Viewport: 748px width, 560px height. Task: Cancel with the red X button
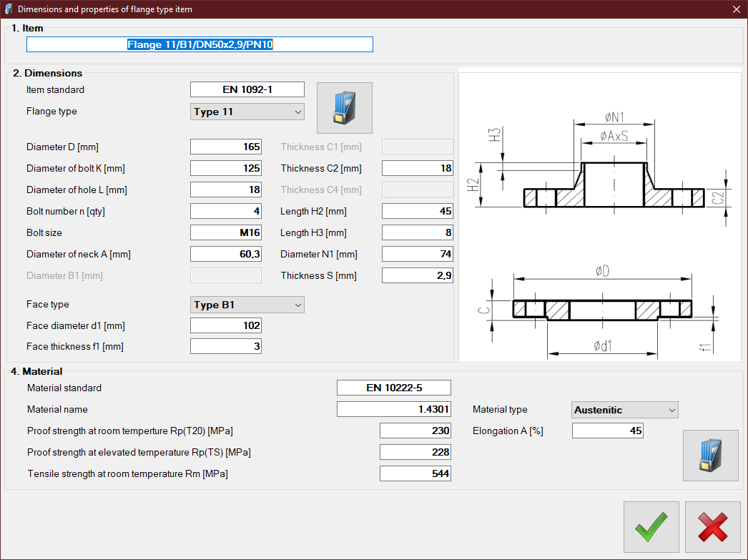[x=712, y=527]
